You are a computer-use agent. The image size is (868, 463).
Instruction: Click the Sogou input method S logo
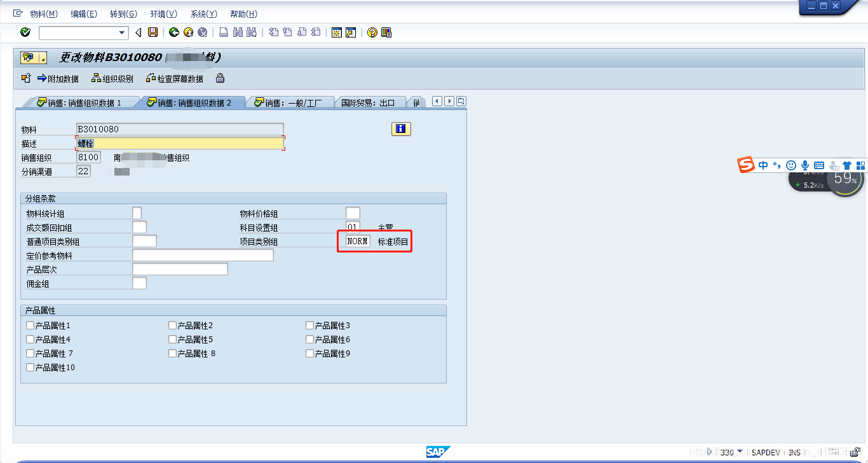click(746, 165)
